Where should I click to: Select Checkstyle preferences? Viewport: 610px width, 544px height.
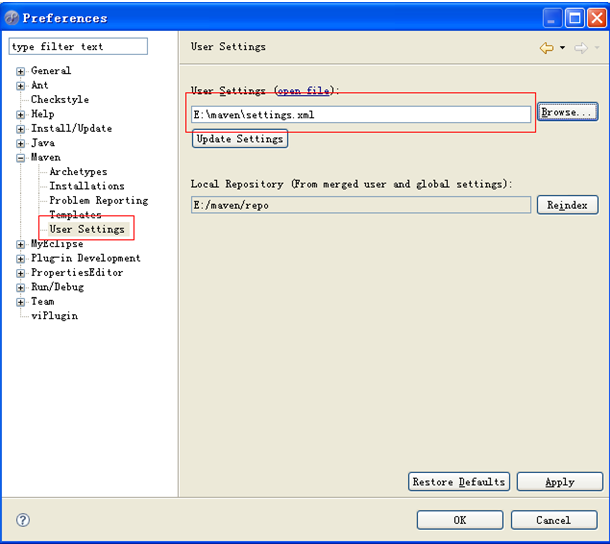(60, 100)
